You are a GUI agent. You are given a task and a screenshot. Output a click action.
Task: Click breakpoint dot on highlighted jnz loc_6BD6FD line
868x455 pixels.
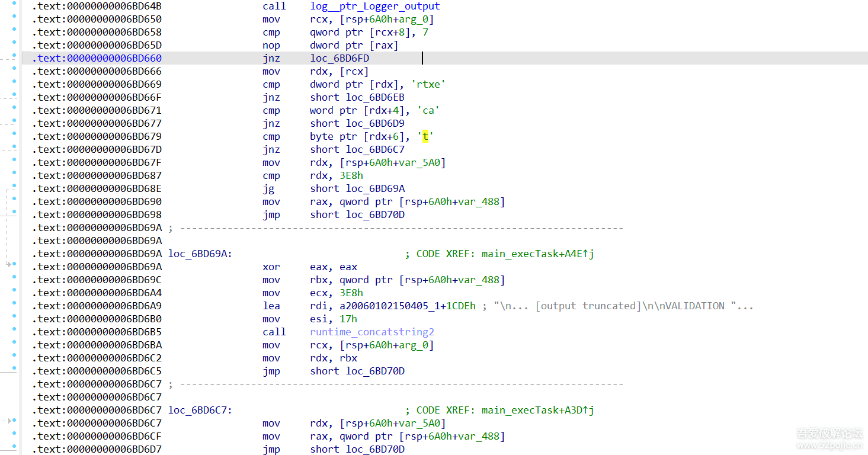14,58
